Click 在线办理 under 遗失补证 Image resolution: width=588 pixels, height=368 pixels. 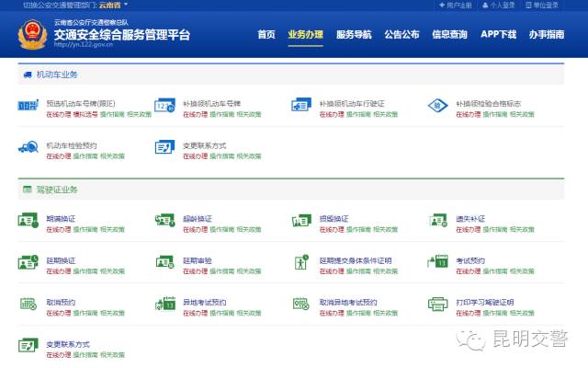[x=468, y=229]
